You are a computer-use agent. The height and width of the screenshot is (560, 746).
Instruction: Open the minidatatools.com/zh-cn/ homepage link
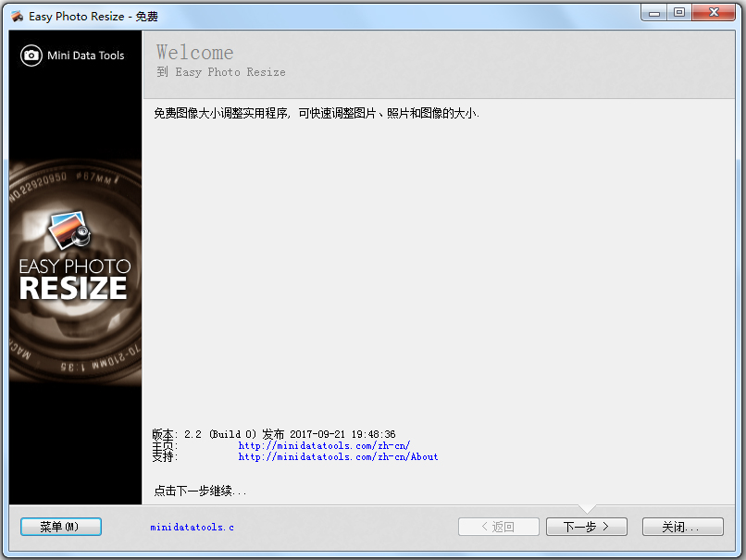pos(324,446)
